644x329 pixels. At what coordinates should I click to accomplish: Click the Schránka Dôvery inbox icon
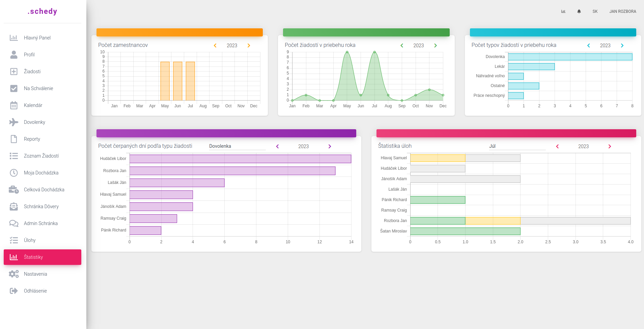coord(14,207)
